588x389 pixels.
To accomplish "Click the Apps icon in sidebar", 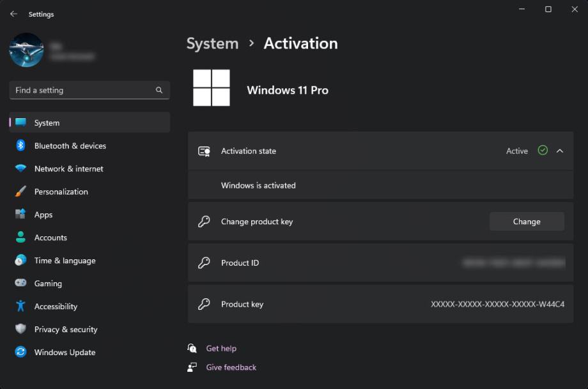I will 20,215.
